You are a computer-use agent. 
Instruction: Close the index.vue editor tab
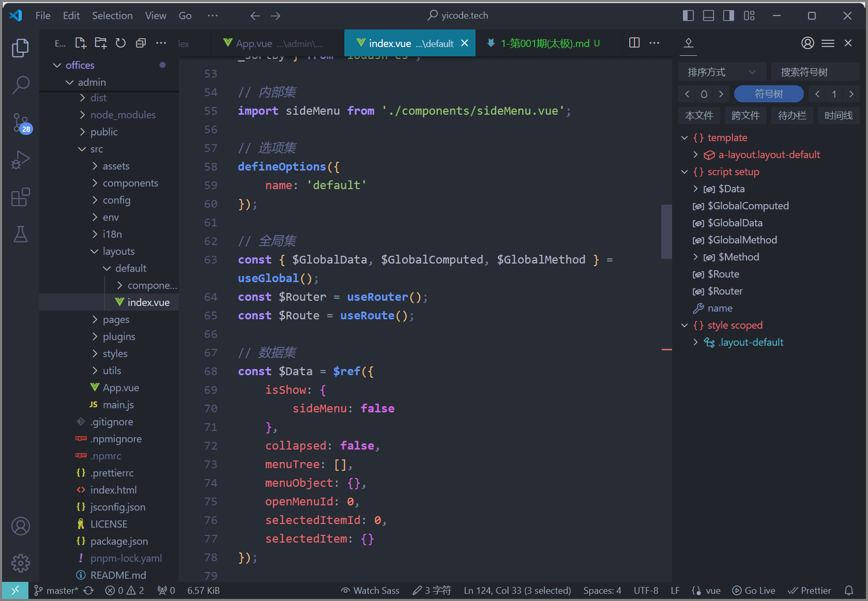point(465,43)
